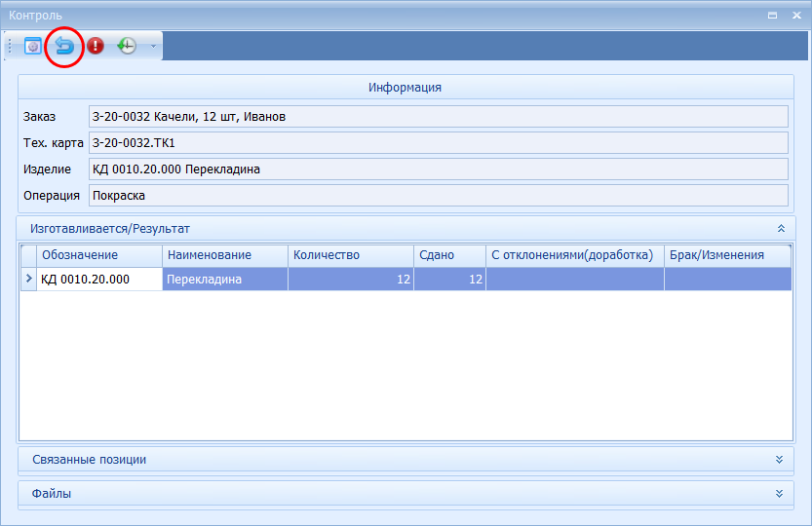This screenshot has height=526, width=812.
Task: Click the Сдано column header
Action: (x=448, y=255)
